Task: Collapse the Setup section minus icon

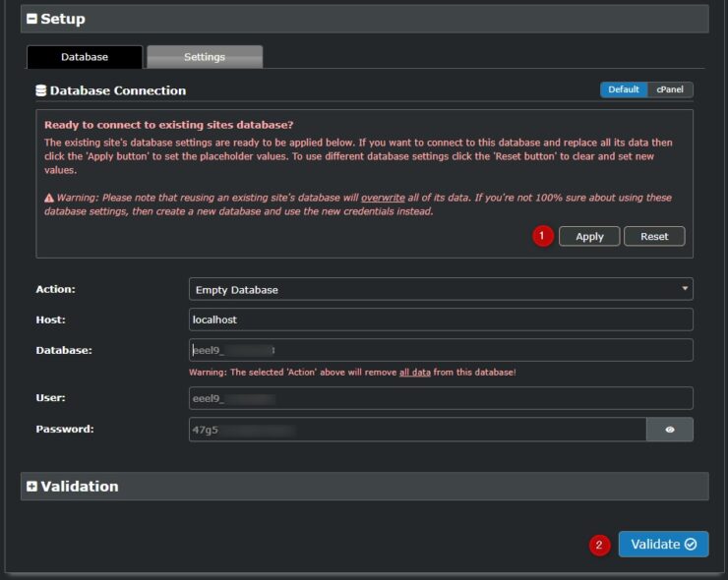Action: point(31,19)
